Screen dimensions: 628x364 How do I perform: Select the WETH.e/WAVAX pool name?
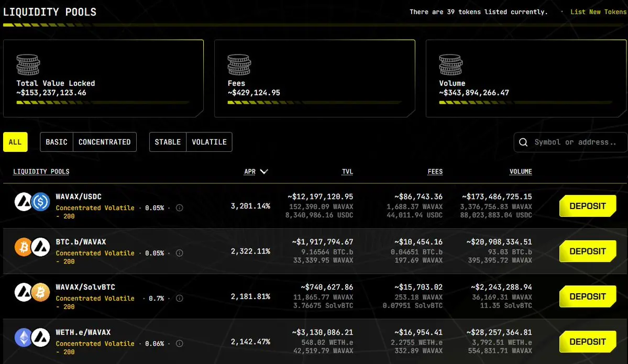[83, 333]
